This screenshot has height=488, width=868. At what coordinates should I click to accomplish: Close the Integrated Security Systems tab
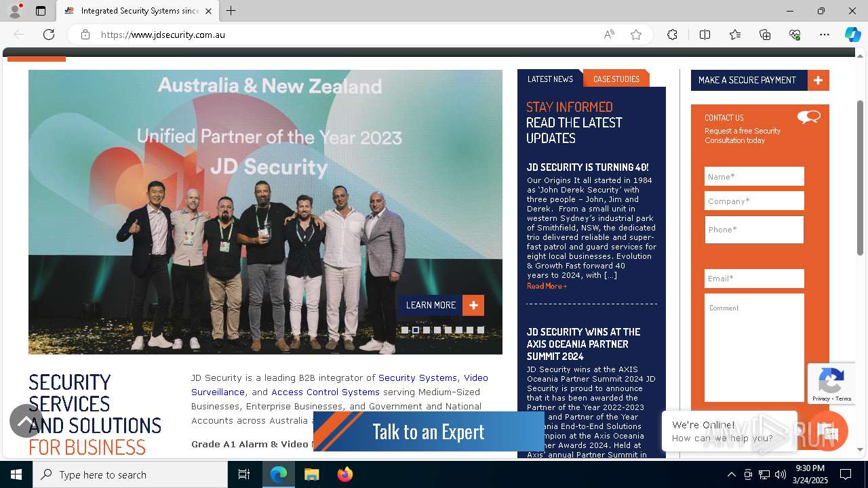pyautogui.click(x=208, y=11)
